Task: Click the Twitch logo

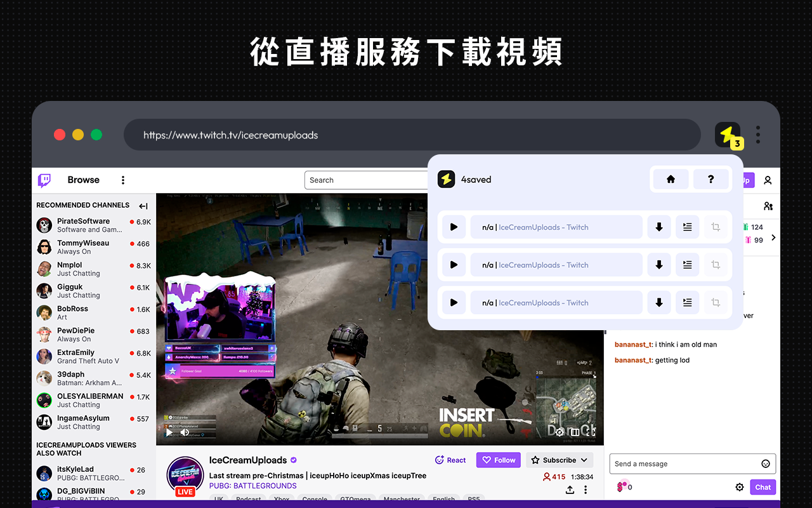Action: [44, 180]
